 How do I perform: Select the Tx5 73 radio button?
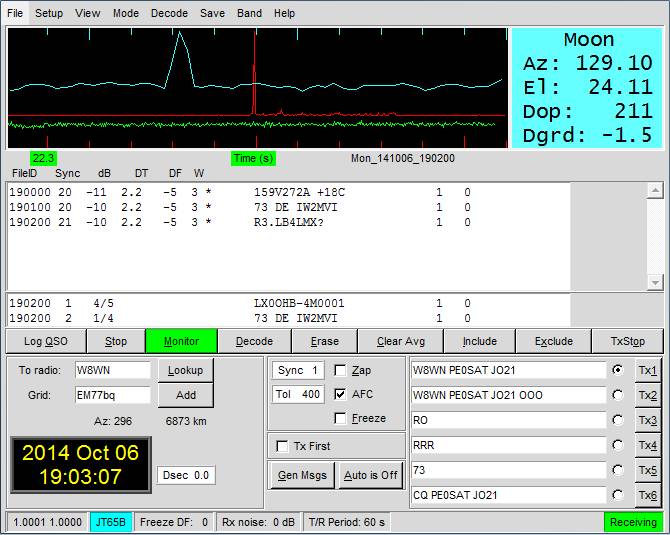(617, 470)
